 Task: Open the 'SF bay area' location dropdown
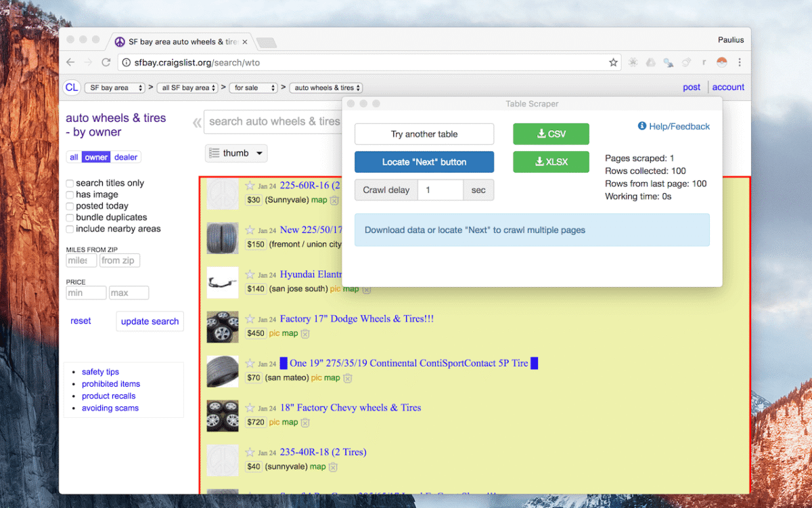pos(114,87)
